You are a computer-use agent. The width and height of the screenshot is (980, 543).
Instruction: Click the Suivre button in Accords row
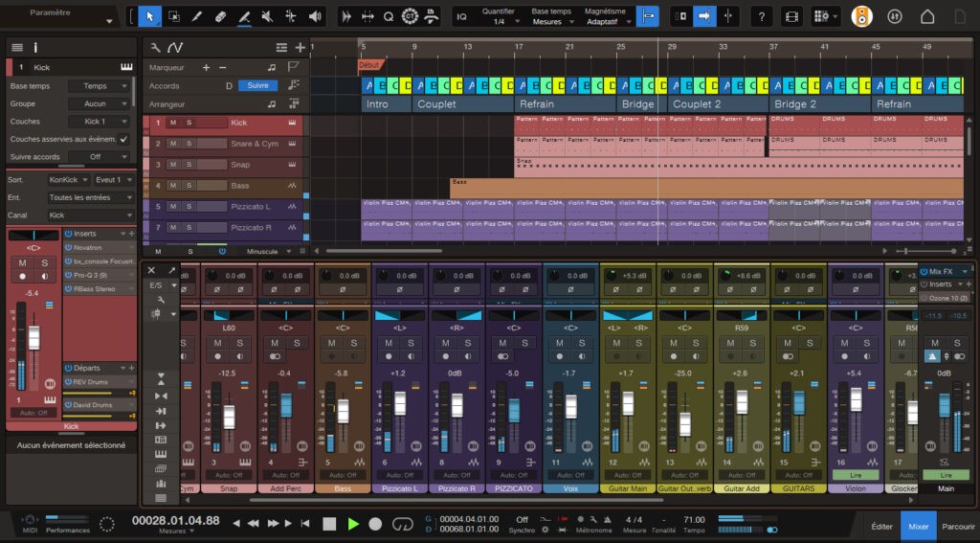click(258, 85)
